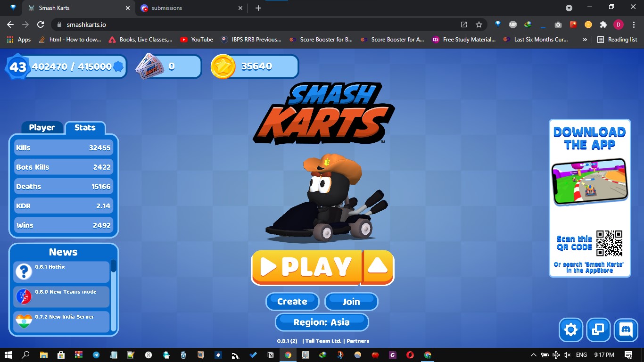Image resolution: width=644 pixels, height=362 pixels.
Task: Open the Partners link in the footer
Action: (x=358, y=341)
